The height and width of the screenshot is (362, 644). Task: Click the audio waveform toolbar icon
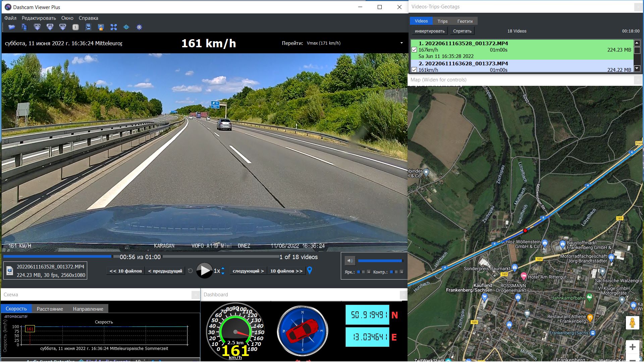[x=126, y=27]
